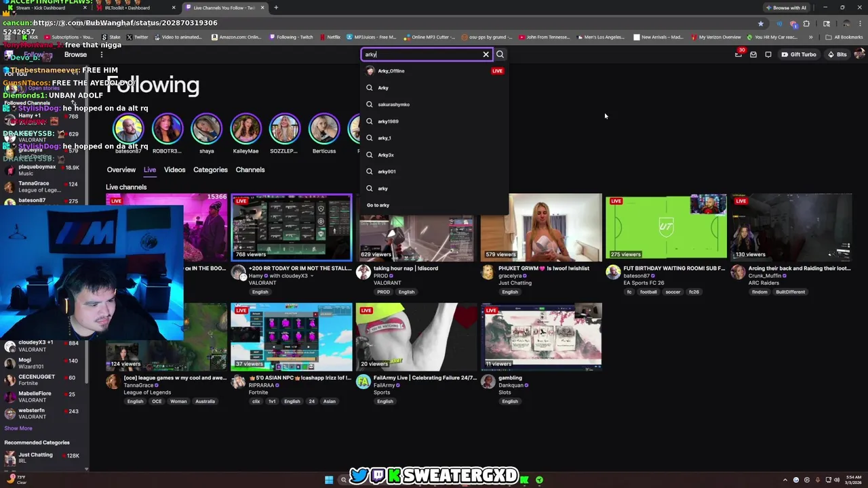Screen dimensions: 868x488
Task: Open the user avatar menu at top right
Action: click(x=859, y=54)
